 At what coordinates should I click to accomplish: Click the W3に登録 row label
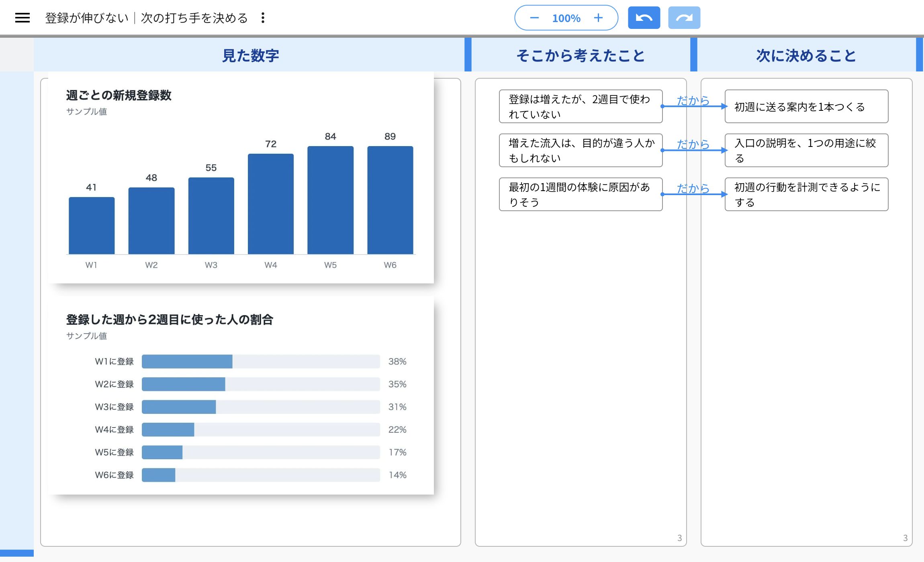click(114, 407)
